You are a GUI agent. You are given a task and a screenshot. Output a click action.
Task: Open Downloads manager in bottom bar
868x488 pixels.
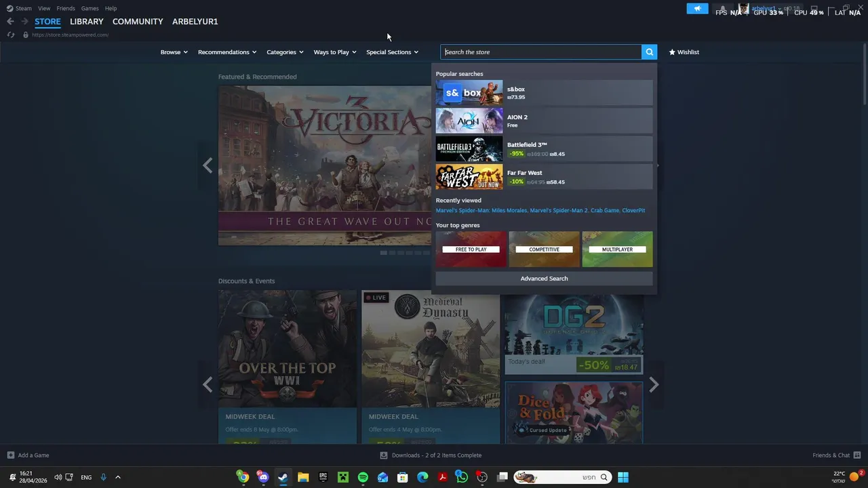point(431,455)
